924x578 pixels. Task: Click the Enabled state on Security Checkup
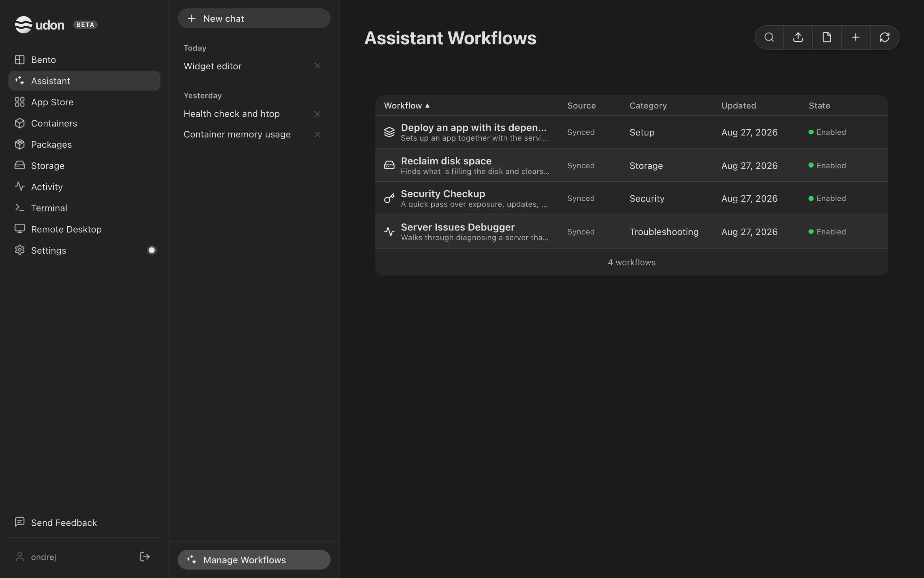pos(827,198)
